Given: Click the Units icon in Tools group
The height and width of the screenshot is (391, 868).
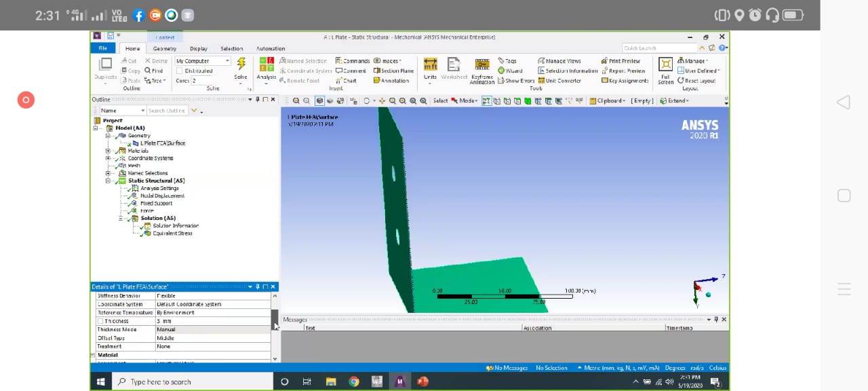Looking at the screenshot, I should (430, 69).
